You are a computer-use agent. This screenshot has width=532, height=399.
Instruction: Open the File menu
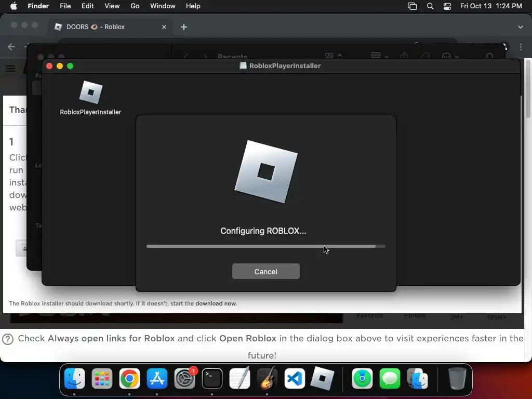click(x=65, y=6)
